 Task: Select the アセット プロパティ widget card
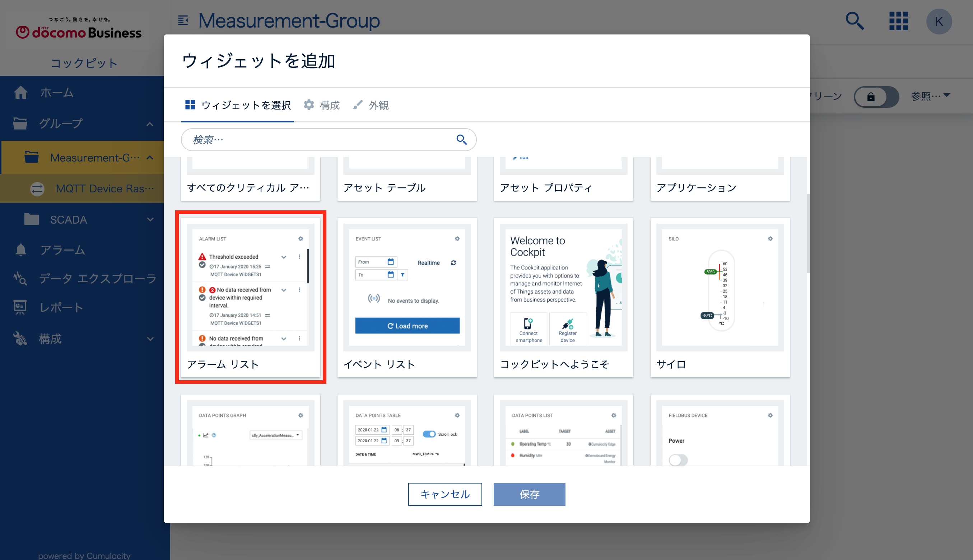563,179
